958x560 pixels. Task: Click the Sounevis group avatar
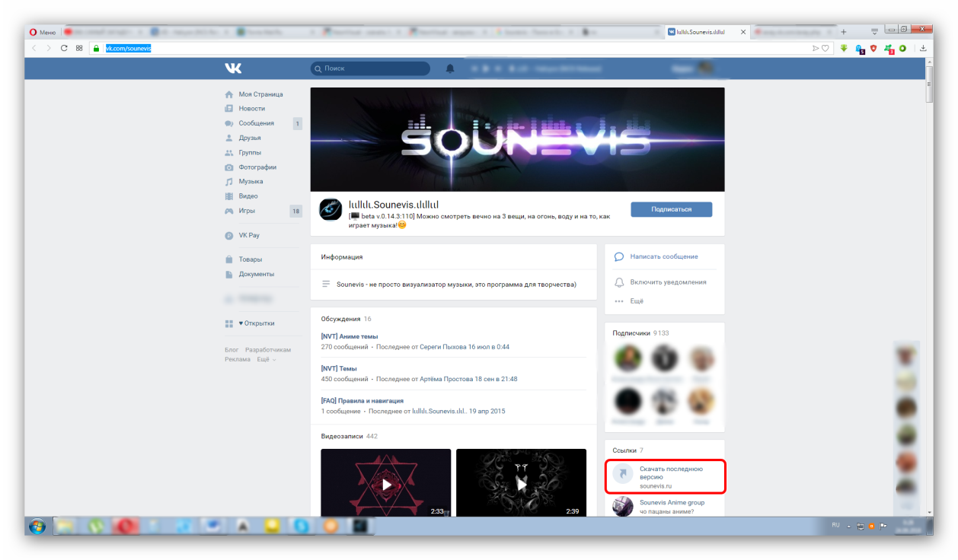click(331, 209)
